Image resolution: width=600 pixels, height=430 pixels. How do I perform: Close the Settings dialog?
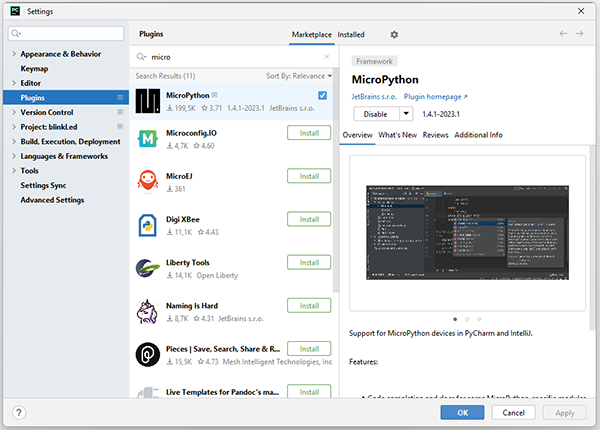581,11
